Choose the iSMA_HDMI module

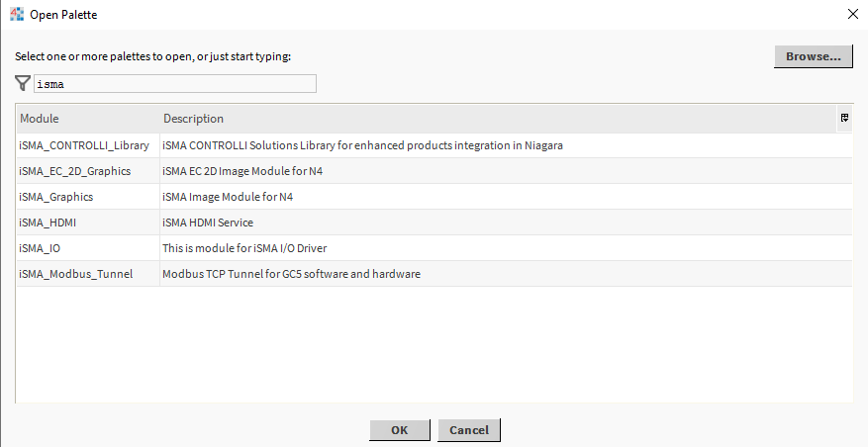[x=47, y=223]
